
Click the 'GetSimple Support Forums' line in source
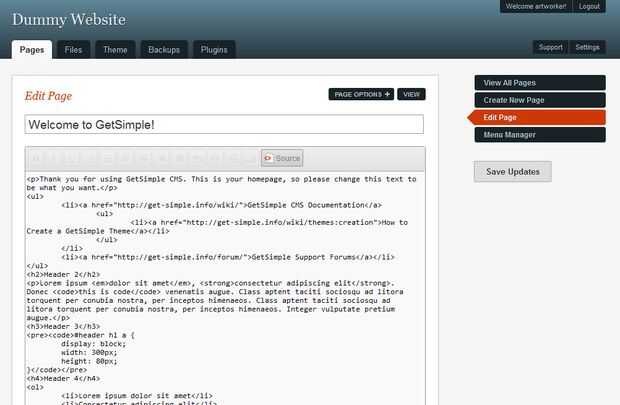(228, 257)
